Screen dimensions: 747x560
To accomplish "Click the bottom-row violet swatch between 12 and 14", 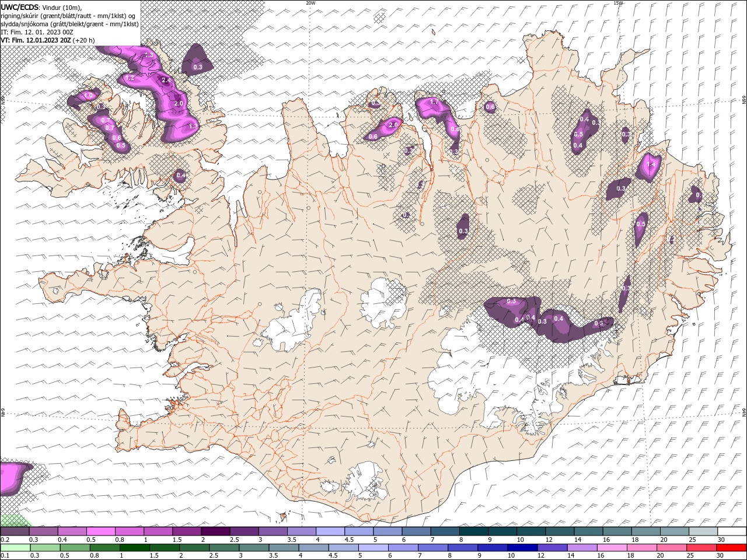I will click(x=553, y=548).
